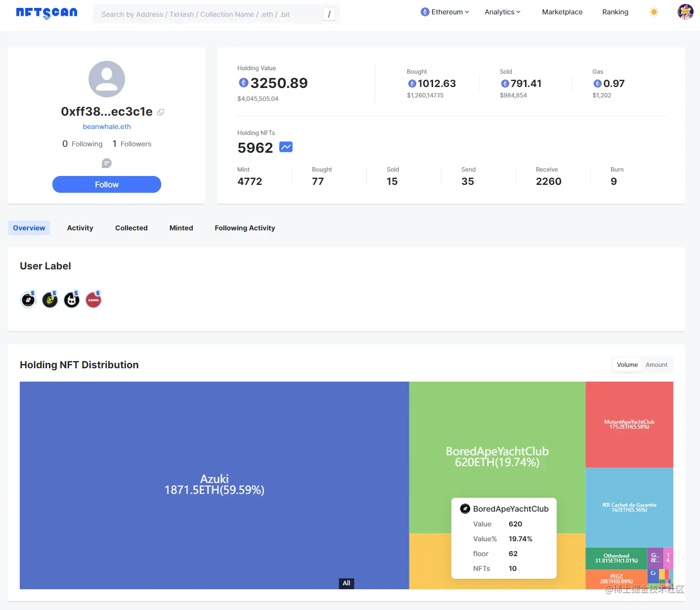Screen dimensions: 700x610
Task: Select the Mutant Ape user label badge
Action: [x=50, y=300]
